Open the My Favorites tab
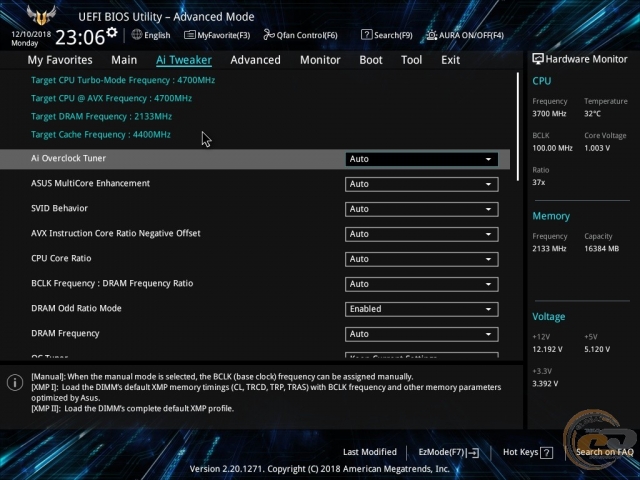Screen dimensions: 640x480 (60, 60)
